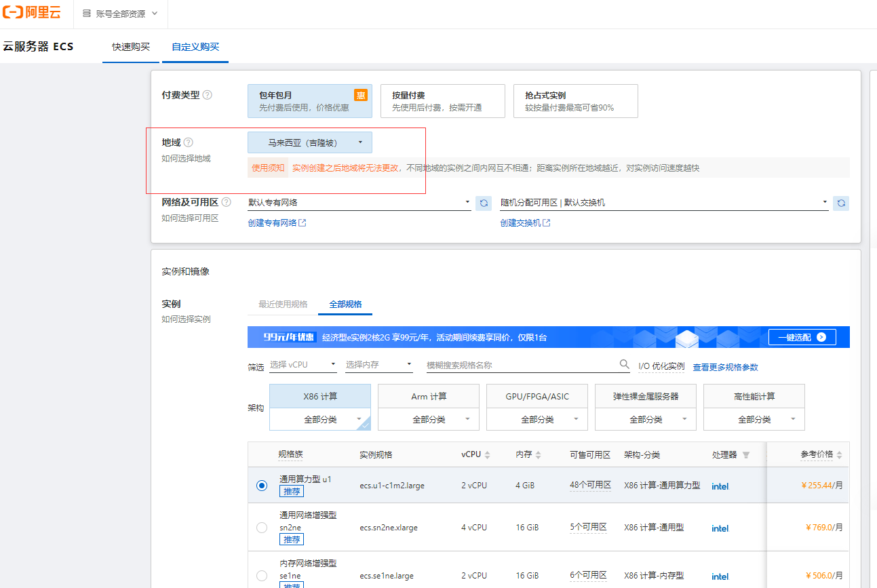877x588 pixels.
Task: Switch to the 自定义购买 tab
Action: coord(195,47)
